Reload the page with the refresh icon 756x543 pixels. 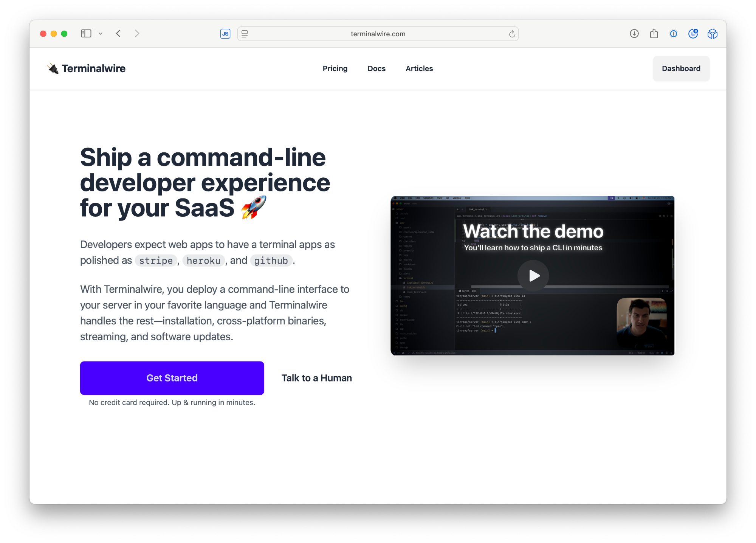(x=512, y=34)
